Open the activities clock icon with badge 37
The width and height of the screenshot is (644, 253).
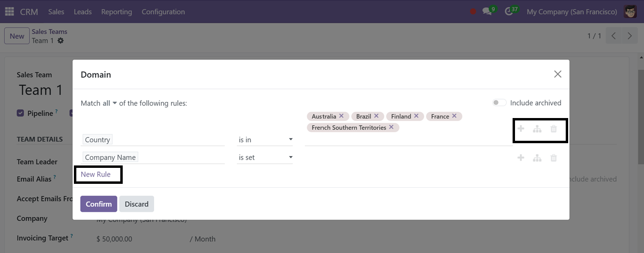(509, 12)
